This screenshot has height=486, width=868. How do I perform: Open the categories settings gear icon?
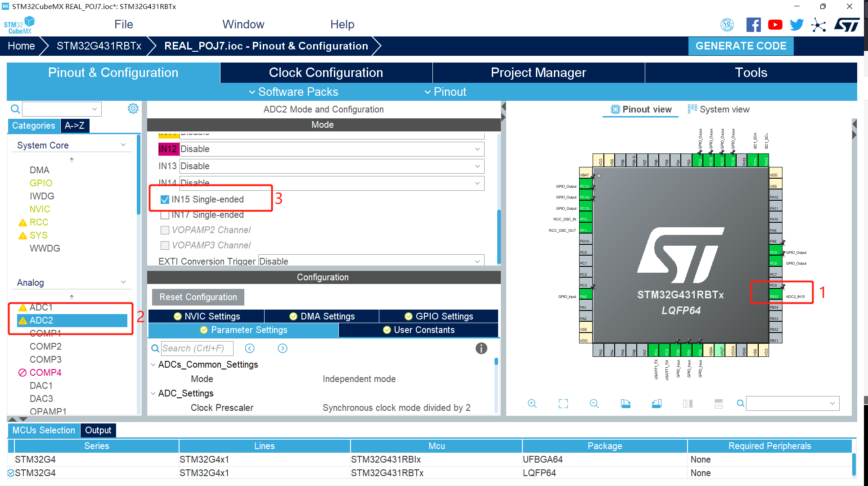tap(133, 108)
